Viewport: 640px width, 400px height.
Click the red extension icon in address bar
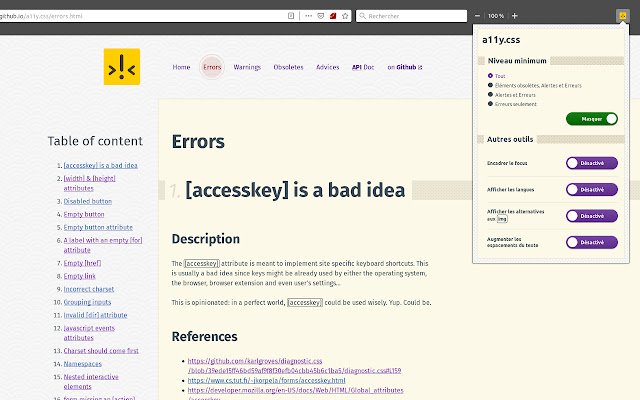[333, 16]
